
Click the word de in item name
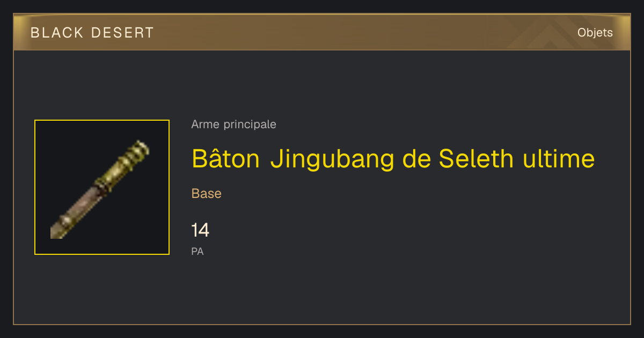click(416, 158)
